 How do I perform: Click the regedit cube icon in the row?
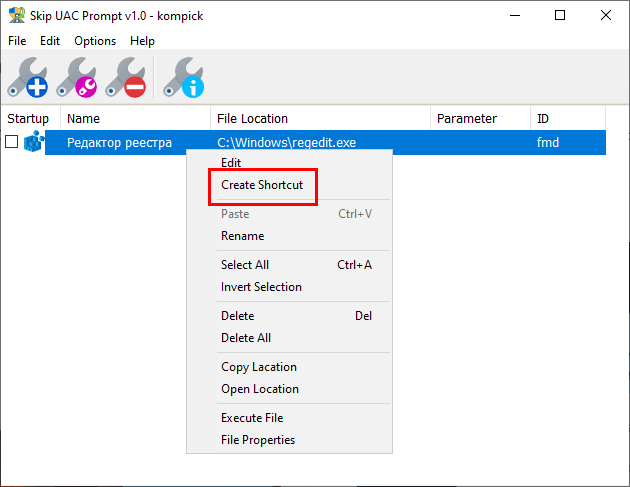(34, 141)
